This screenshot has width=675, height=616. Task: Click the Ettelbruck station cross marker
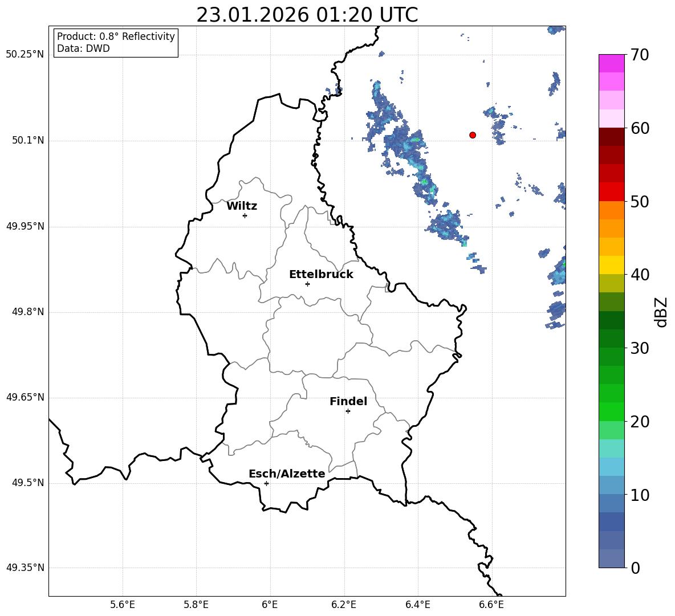[x=307, y=284]
